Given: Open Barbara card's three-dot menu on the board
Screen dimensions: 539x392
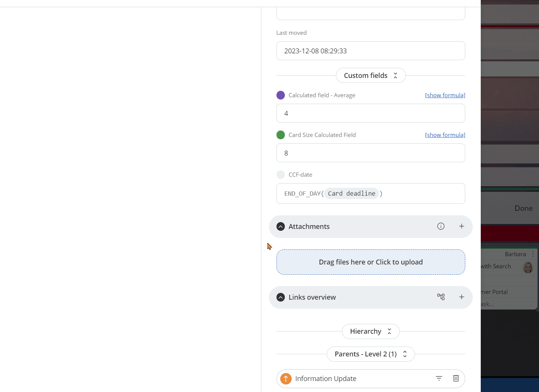Looking at the screenshot, I should click(x=533, y=254).
